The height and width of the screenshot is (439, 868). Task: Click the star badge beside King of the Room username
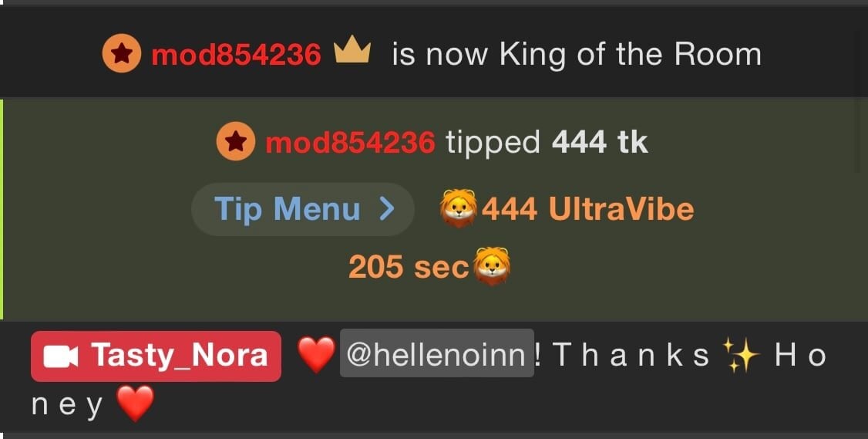coord(122,53)
